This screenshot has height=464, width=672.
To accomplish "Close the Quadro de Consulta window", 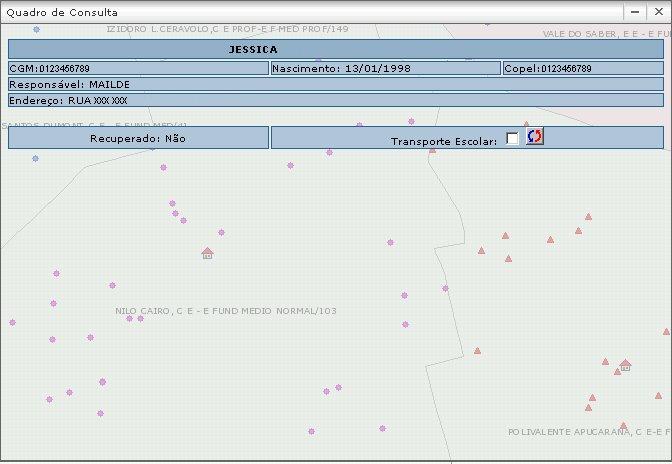I will click(x=657, y=12).
